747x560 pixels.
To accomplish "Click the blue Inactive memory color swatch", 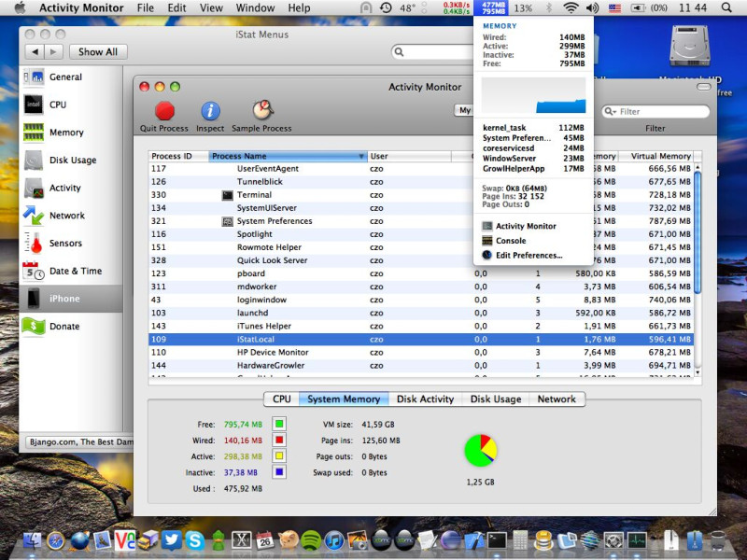I will (279, 472).
